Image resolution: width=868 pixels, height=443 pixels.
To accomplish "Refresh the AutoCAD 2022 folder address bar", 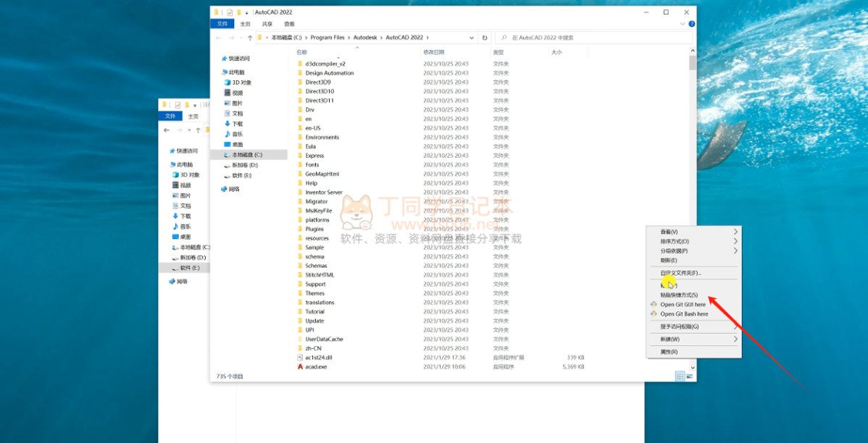I will [485, 38].
